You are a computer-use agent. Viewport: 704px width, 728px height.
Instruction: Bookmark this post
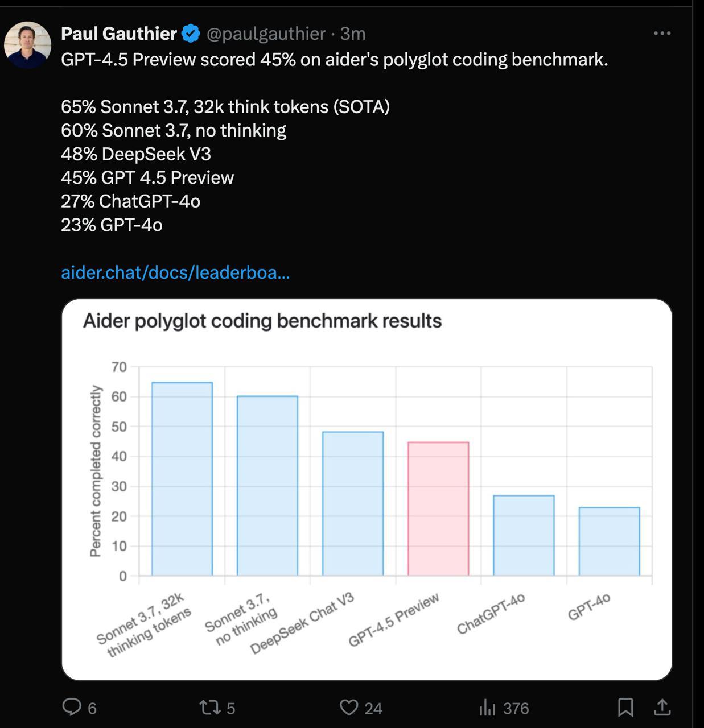[625, 708]
